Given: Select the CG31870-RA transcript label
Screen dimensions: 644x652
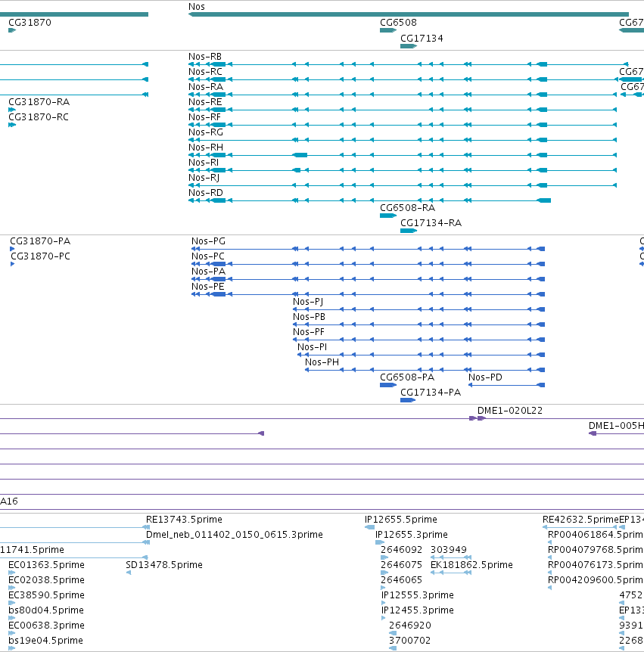Looking at the screenshot, I should click(x=39, y=102).
